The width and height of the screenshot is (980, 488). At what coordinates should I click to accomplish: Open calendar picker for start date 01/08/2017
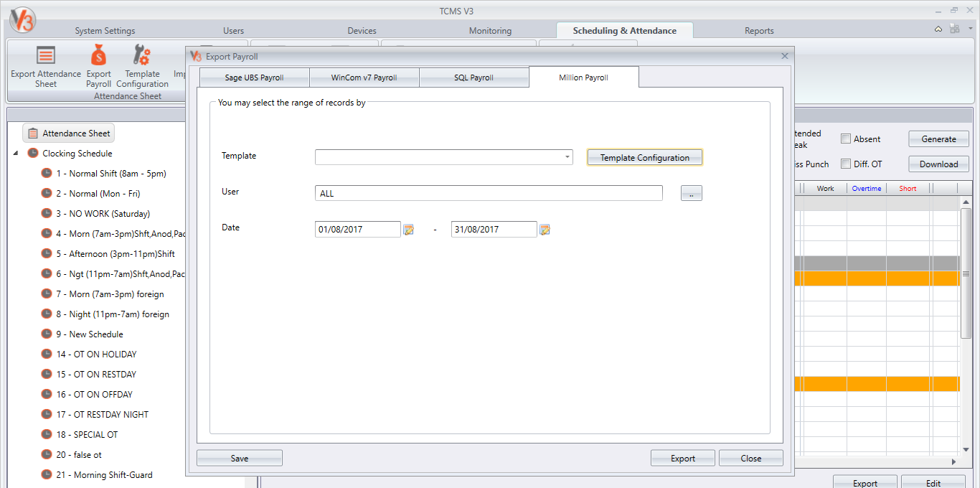[408, 230]
